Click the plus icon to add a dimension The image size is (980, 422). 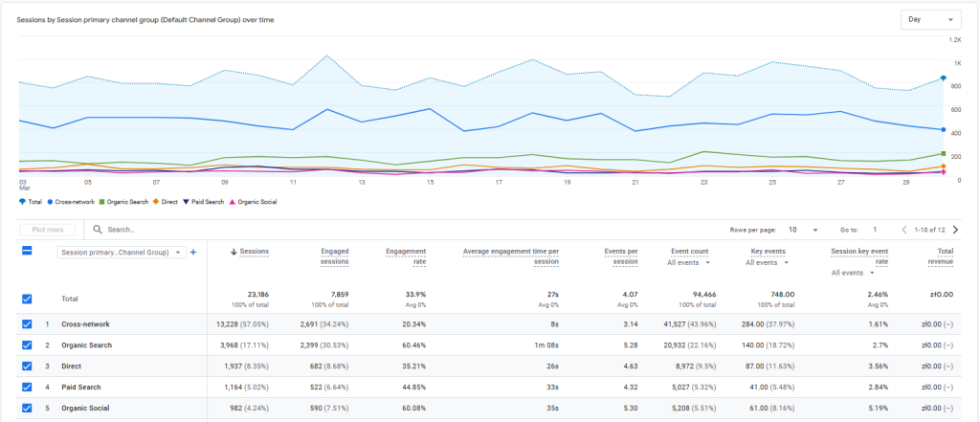192,252
